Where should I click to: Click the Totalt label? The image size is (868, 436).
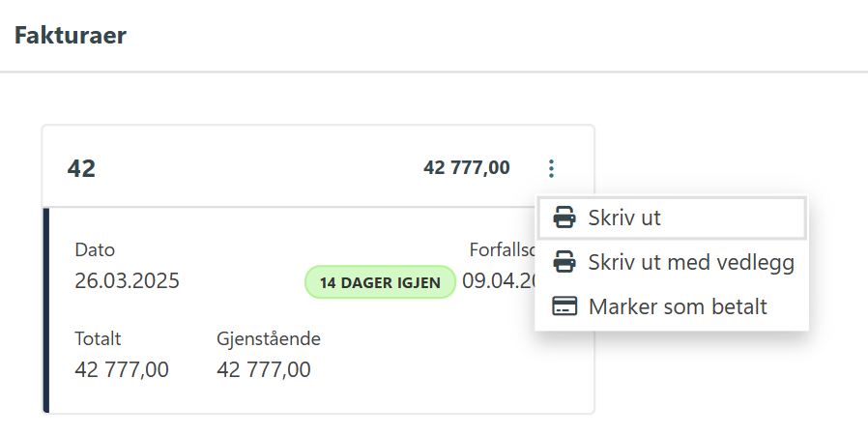pos(98,338)
